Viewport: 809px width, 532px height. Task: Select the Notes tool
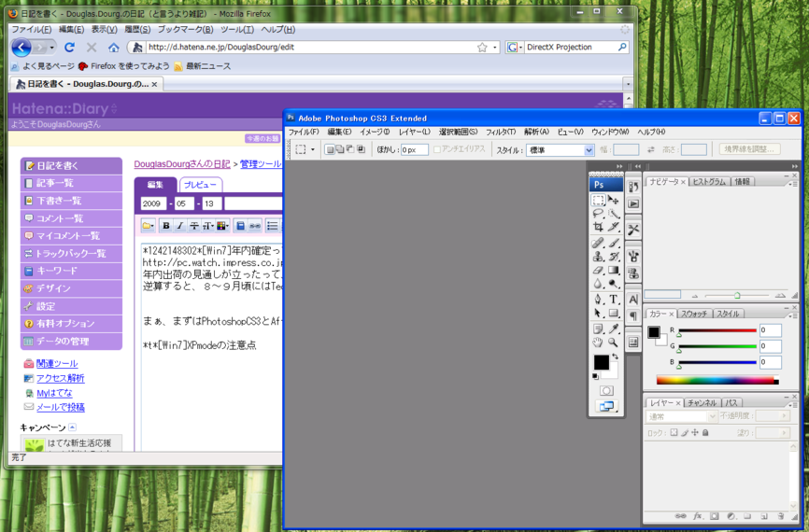click(599, 329)
